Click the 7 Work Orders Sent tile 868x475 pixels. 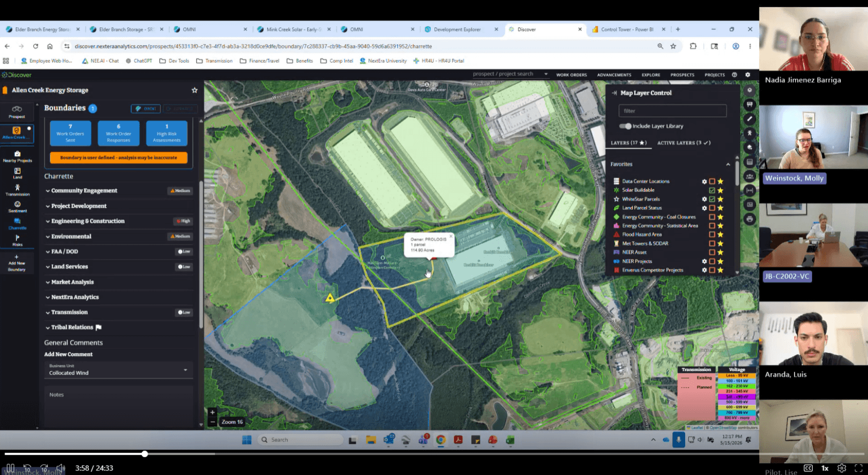point(70,133)
